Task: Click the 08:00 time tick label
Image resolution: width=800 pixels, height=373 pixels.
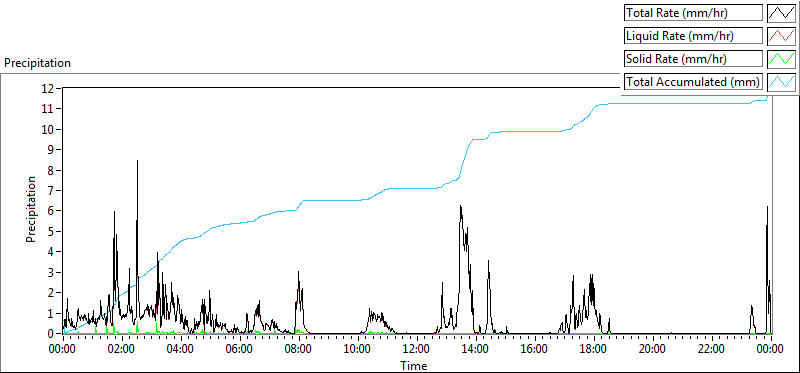Action: tap(299, 350)
